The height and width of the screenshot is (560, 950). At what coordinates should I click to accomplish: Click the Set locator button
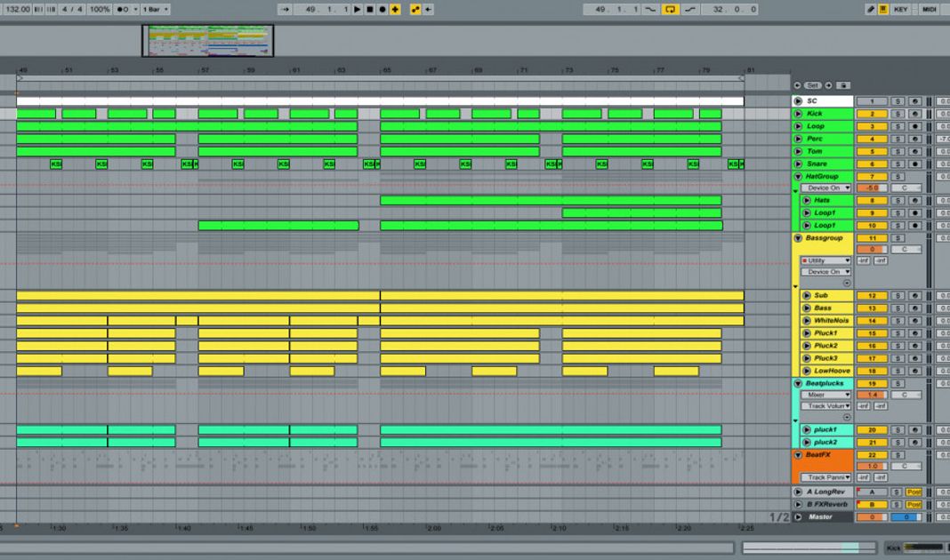pyautogui.click(x=812, y=85)
